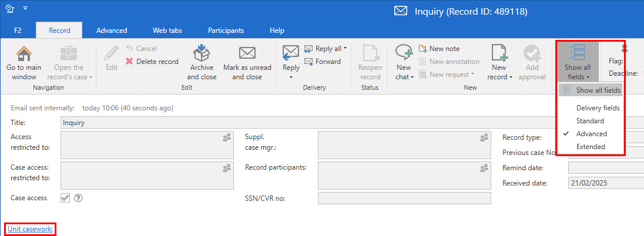Click Delete record in the ribbon
This screenshot has height=236, width=644.
(152, 62)
